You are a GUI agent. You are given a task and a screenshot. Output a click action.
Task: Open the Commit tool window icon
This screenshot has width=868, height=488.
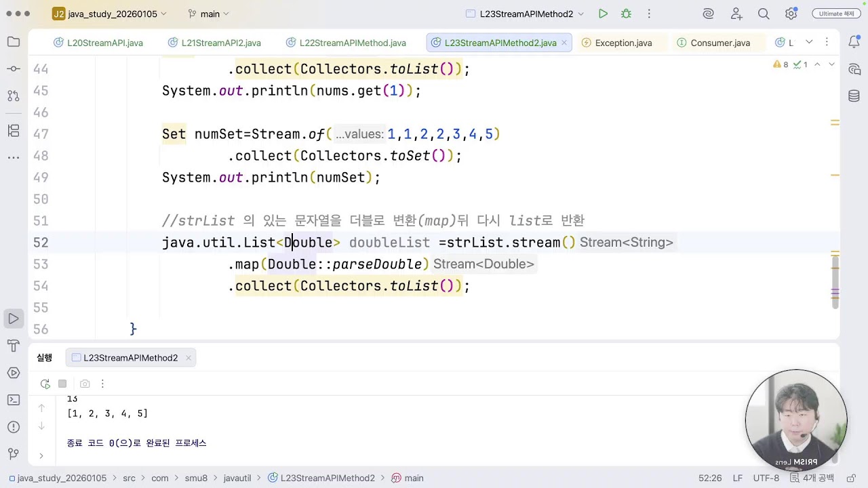point(14,69)
